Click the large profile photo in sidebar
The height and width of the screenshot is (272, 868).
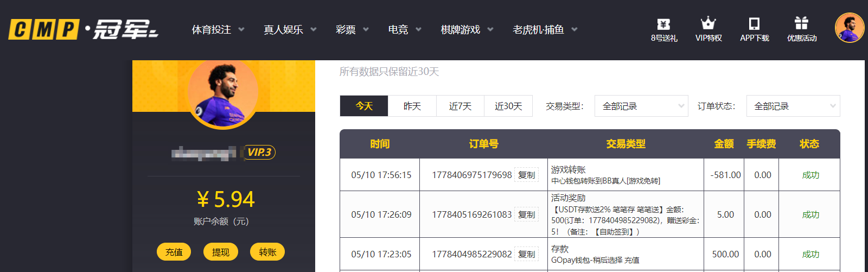pyautogui.click(x=223, y=94)
